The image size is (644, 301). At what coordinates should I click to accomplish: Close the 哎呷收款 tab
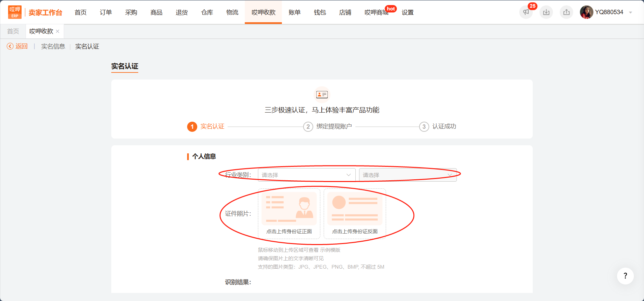pyautogui.click(x=58, y=31)
